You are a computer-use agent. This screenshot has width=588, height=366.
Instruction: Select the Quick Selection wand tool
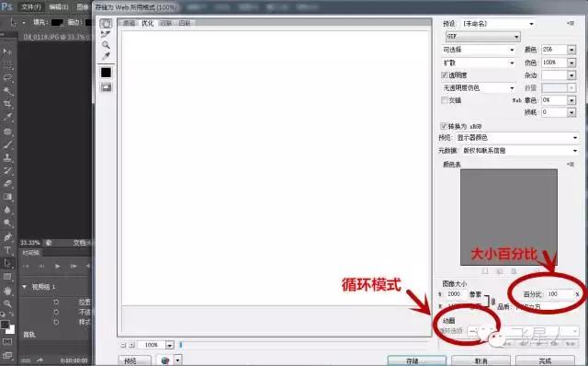click(7, 91)
